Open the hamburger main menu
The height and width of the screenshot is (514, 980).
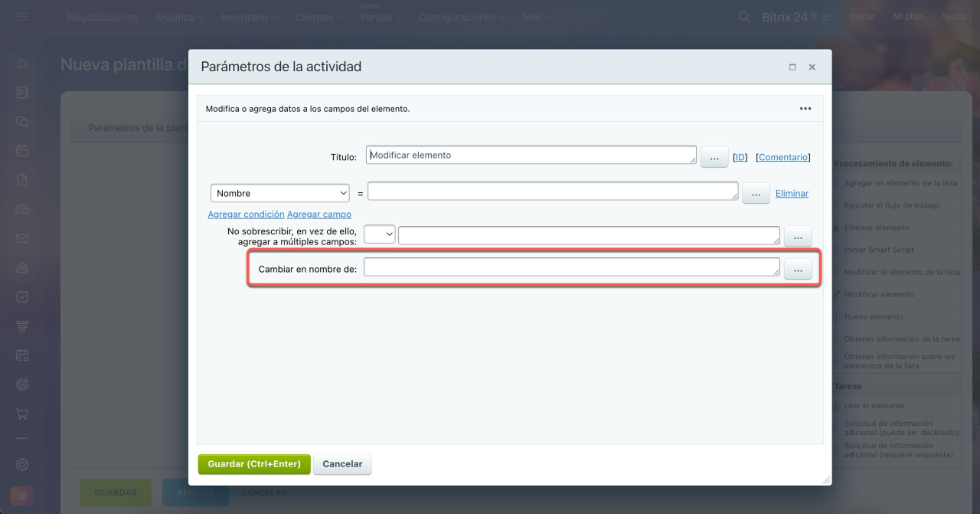[x=22, y=17]
